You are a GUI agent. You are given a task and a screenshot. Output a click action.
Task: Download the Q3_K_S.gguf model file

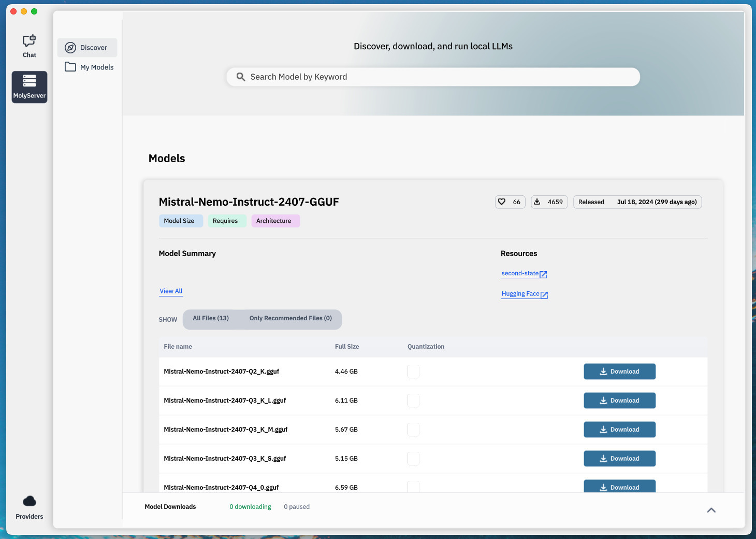[x=619, y=459]
